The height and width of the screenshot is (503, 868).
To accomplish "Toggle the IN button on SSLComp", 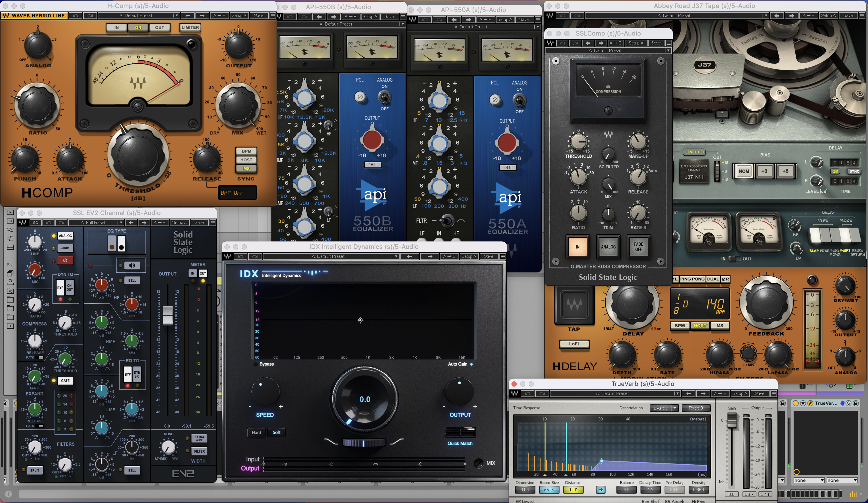I will (578, 247).
